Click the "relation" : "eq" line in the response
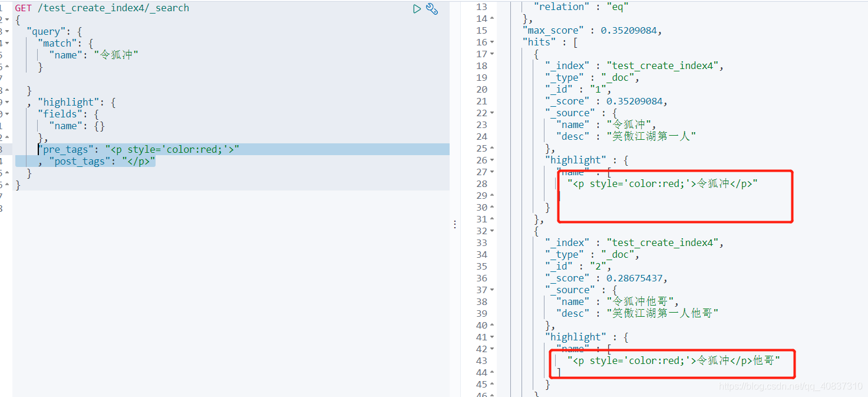Screen dimensions: 868x397 pyautogui.click(x=581, y=7)
